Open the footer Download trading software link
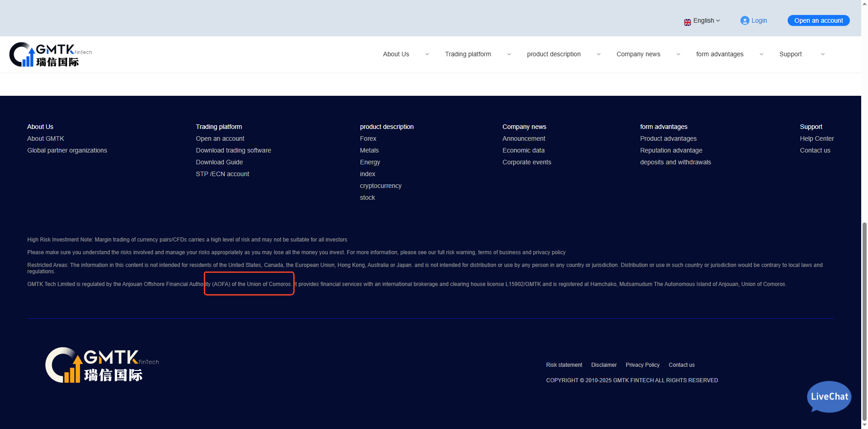 coord(233,150)
